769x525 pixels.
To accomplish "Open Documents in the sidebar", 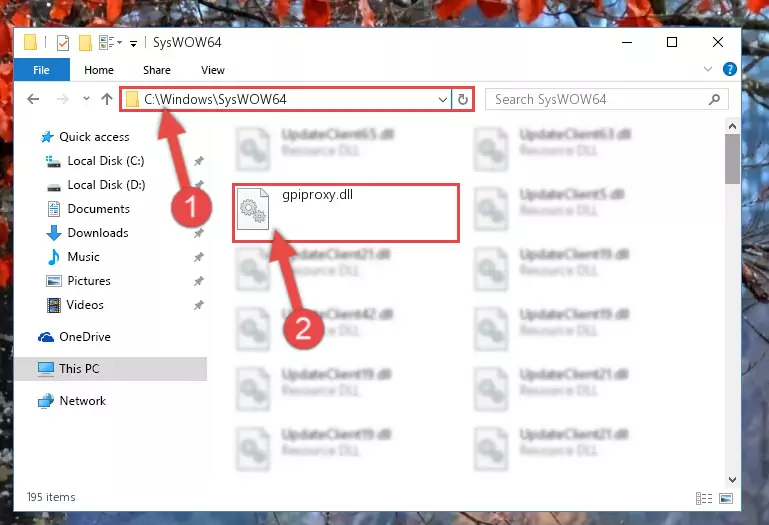I will [99, 209].
